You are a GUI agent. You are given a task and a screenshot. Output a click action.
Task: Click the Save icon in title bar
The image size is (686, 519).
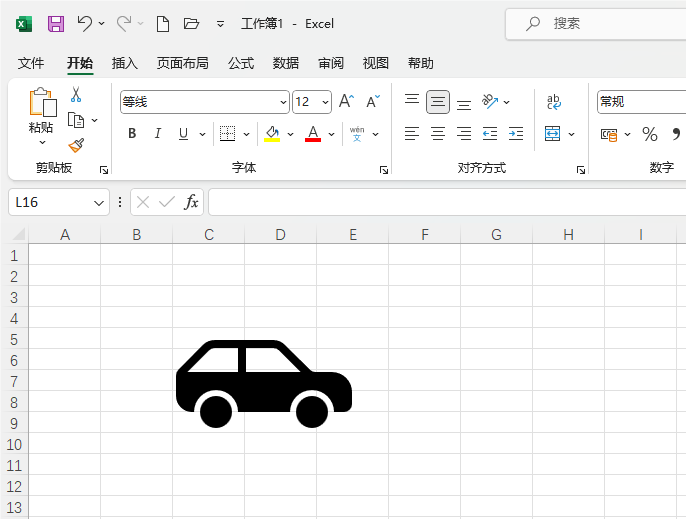click(56, 23)
